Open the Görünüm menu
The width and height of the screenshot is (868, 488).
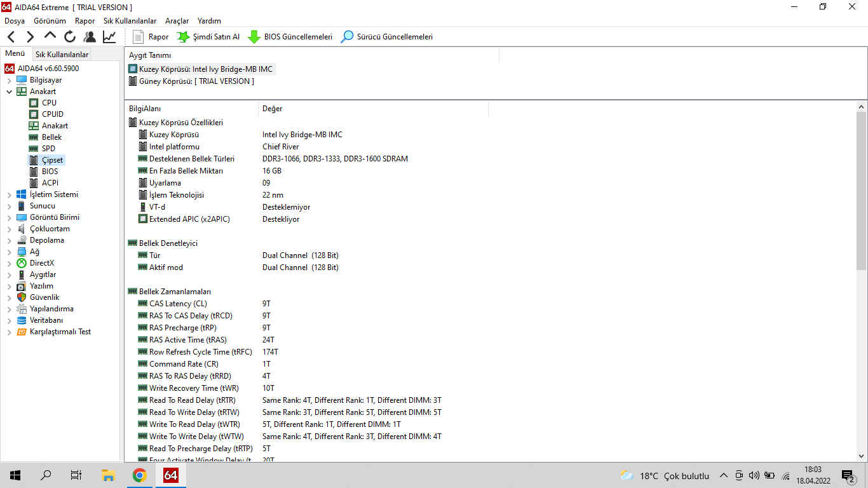(x=50, y=21)
